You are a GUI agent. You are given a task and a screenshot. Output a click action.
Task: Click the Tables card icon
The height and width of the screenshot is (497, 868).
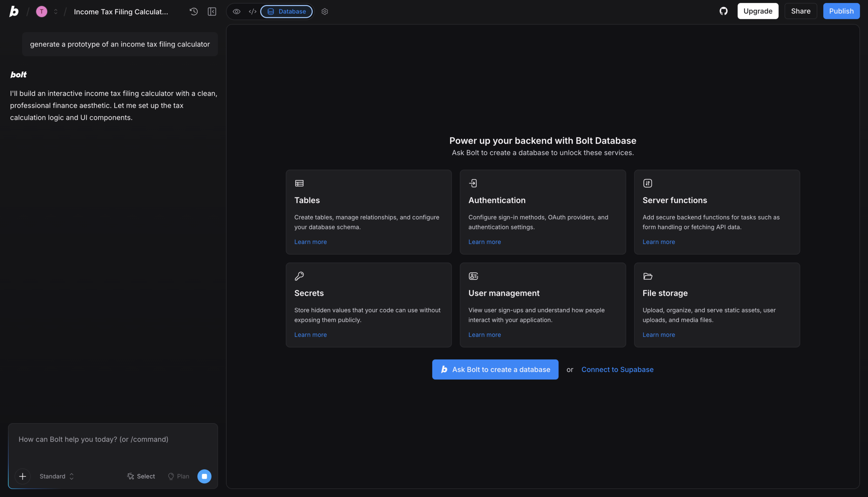point(299,183)
